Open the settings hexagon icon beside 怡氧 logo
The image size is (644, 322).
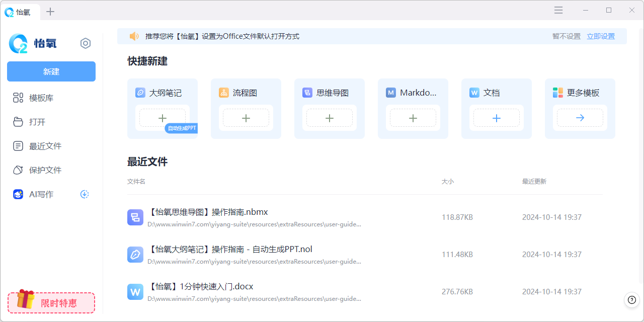coord(86,43)
